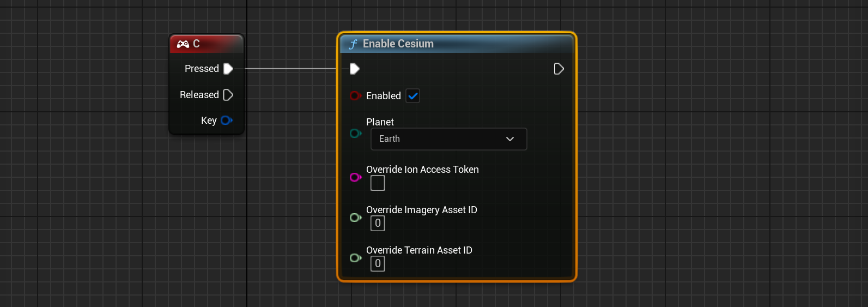The height and width of the screenshot is (307, 868).
Task: Click the Override Ion Access Token text box
Action: [x=378, y=183]
